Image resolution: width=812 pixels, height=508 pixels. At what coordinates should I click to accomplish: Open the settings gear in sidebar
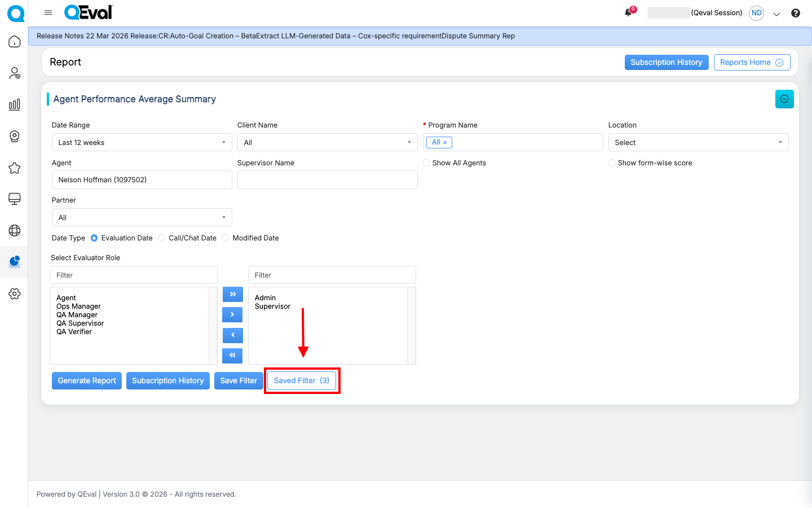(x=15, y=294)
